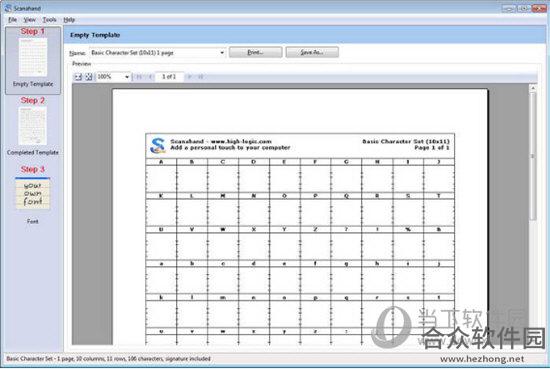Click the Scanahand S logo in the preview page
Screen dimensions: 550x369
pos(157,145)
